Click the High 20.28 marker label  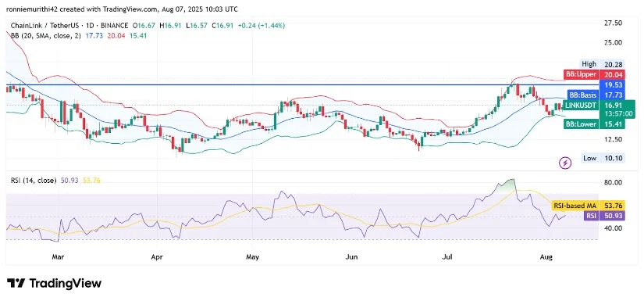[x=603, y=64]
